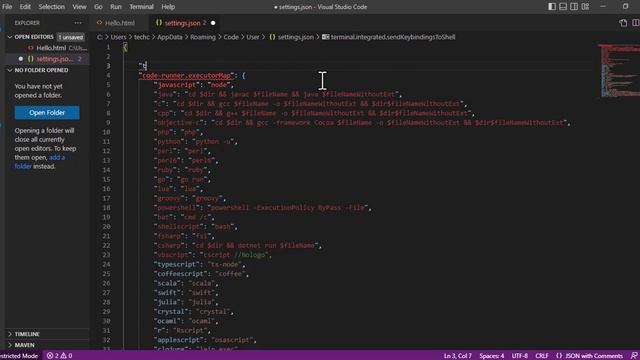The height and width of the screenshot is (360, 640).
Task: Toggle primary side bar layout icon
Action: point(552,7)
